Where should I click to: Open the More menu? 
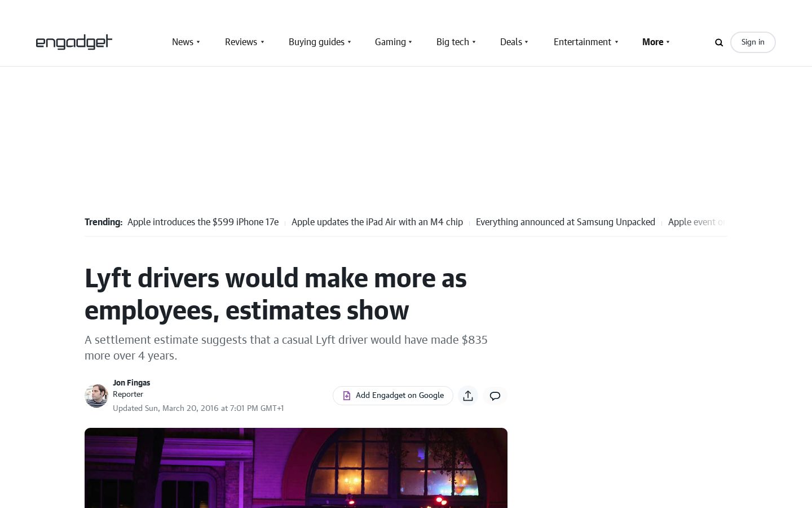point(652,42)
